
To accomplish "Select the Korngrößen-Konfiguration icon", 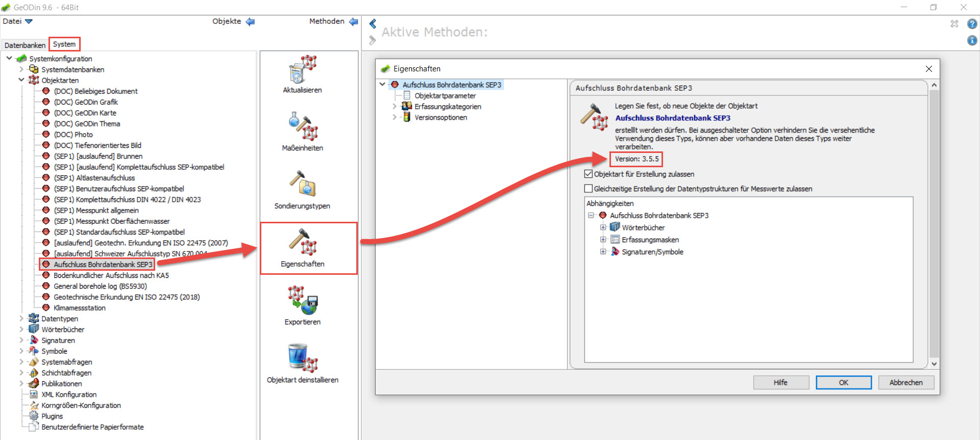I will coord(34,405).
